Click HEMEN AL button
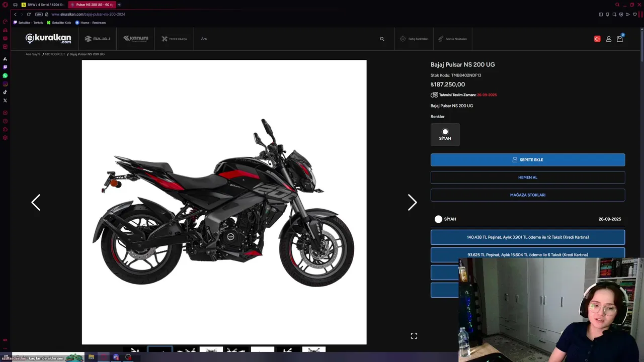 coord(528,177)
